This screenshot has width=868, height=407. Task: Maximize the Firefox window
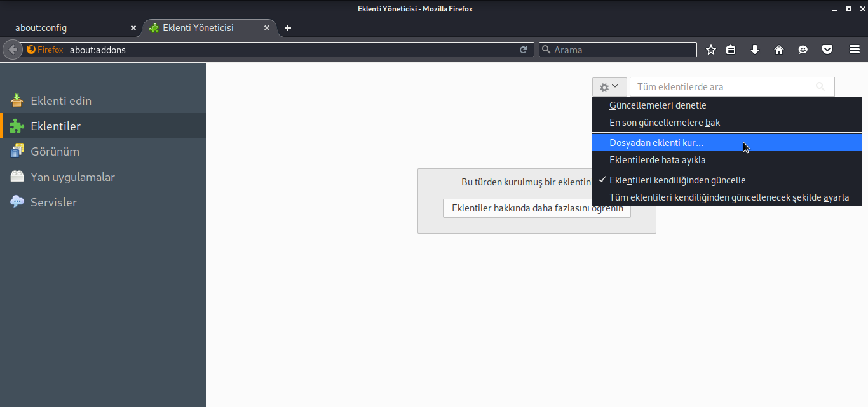[848, 8]
